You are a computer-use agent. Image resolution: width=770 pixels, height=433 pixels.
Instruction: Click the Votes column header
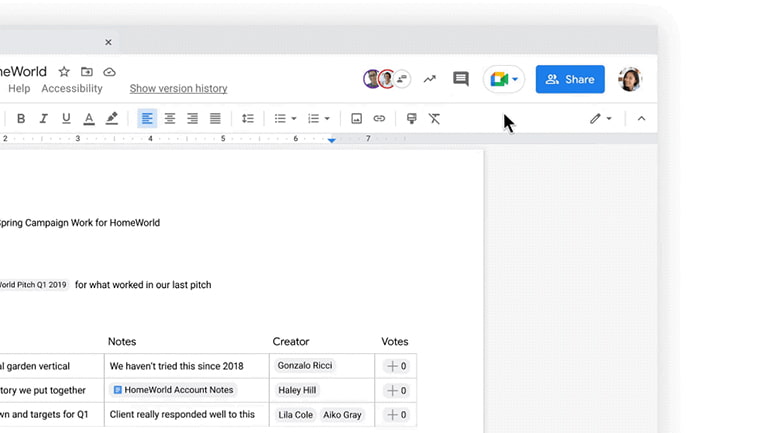tap(395, 341)
